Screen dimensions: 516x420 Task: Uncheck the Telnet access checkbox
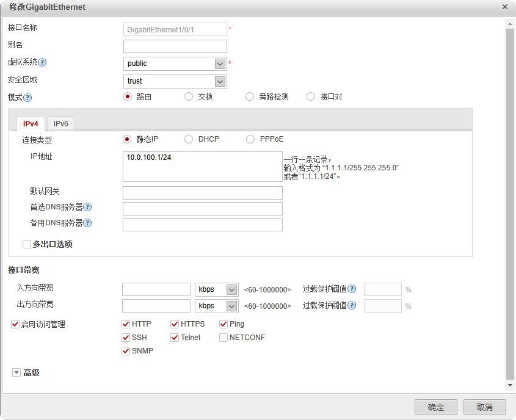[175, 338]
